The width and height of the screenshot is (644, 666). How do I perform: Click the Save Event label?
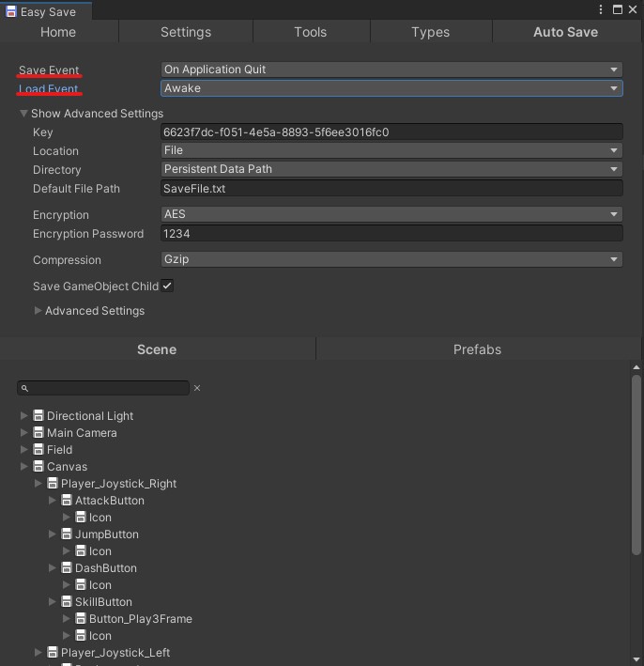click(x=49, y=70)
